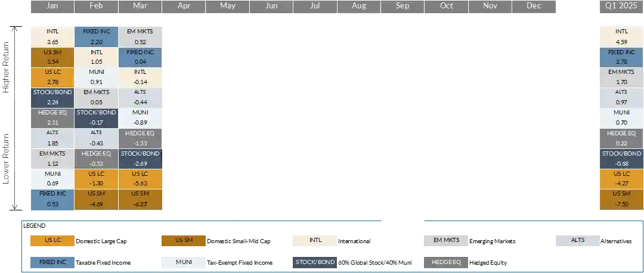The width and height of the screenshot is (644, 273).
Task: Click the US LC legend swatch
Action: pyautogui.click(x=52, y=240)
